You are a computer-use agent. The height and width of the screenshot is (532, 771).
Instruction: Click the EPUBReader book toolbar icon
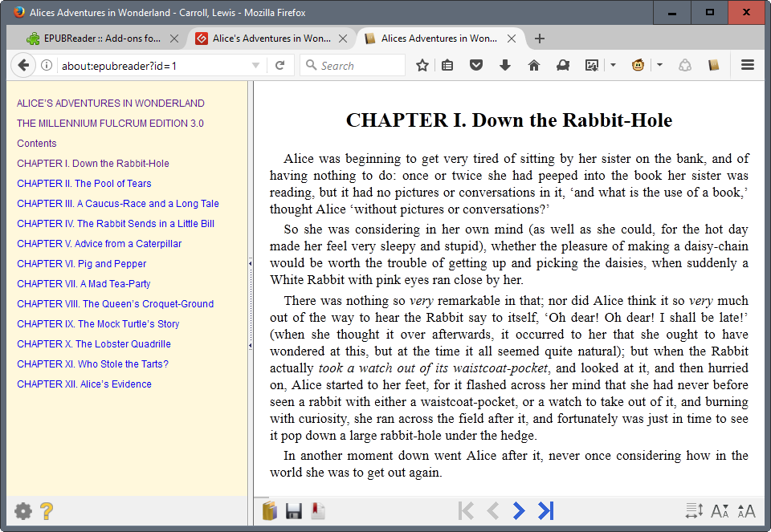pos(713,65)
